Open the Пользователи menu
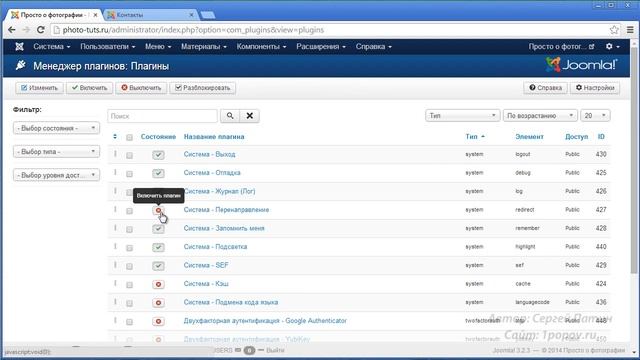The image size is (640, 360). click(x=107, y=47)
